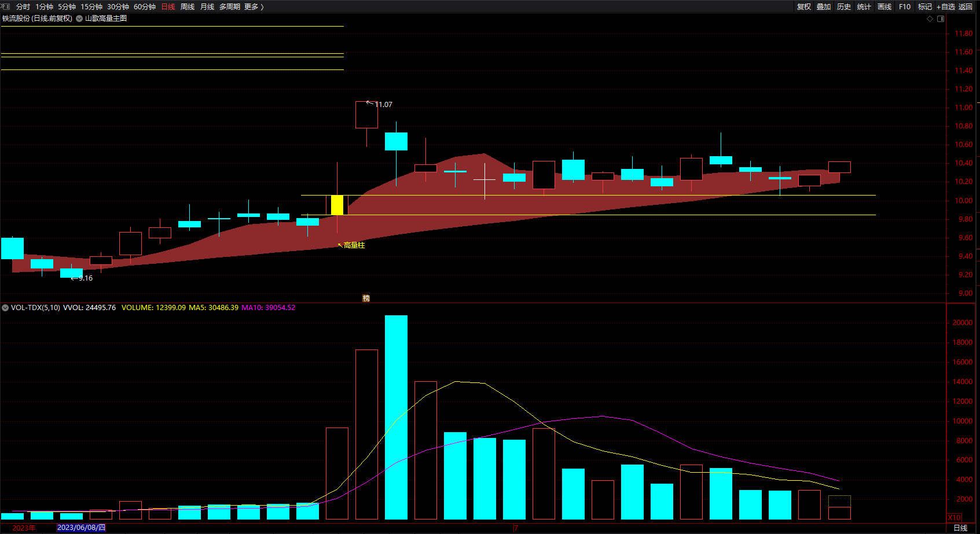Click the 2023/06/08 date marker
Viewport: 980px width, 534px height.
coord(81,528)
